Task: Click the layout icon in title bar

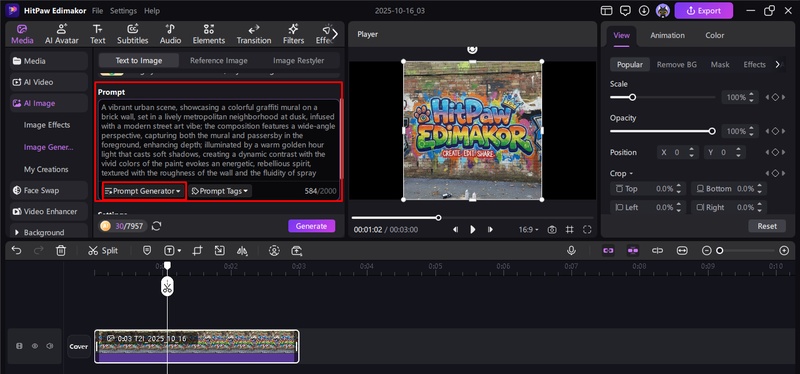Action: tap(606, 10)
